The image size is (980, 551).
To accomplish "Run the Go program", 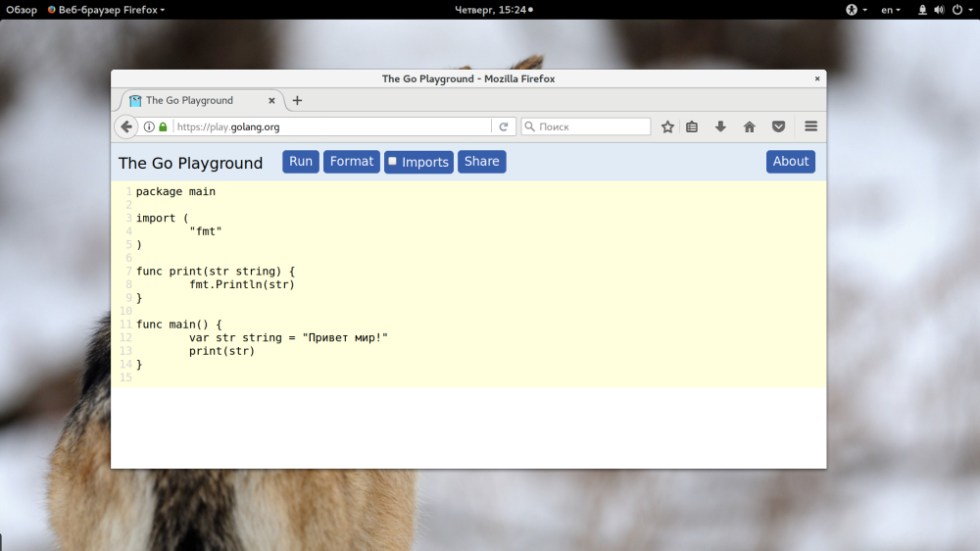I will (301, 162).
